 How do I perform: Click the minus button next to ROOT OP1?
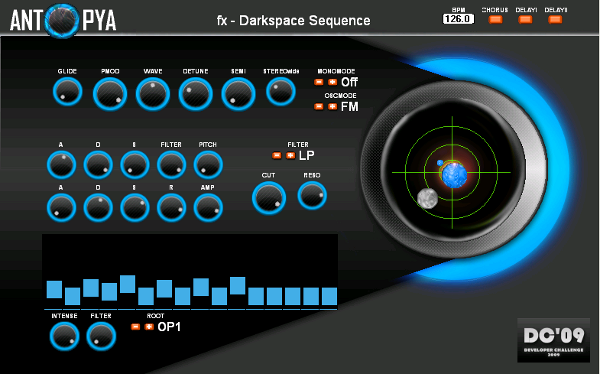(x=135, y=327)
